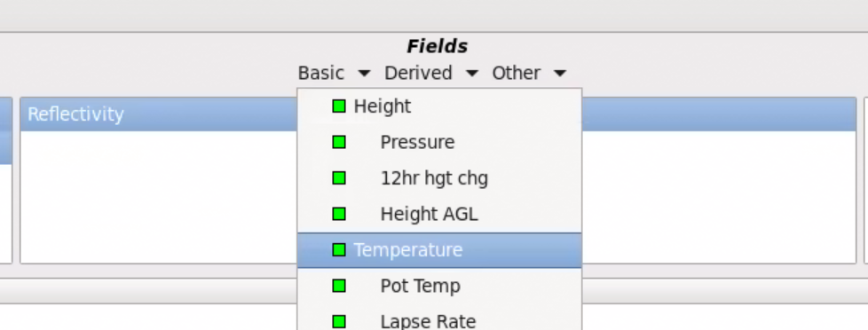Expand the Derived fields dropdown arrow

[x=471, y=73]
